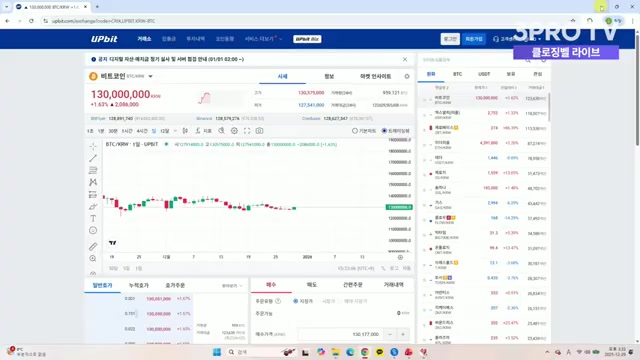Click the chart compare symbol icon
Viewport: 640px width, 360px height.
(x=221, y=131)
